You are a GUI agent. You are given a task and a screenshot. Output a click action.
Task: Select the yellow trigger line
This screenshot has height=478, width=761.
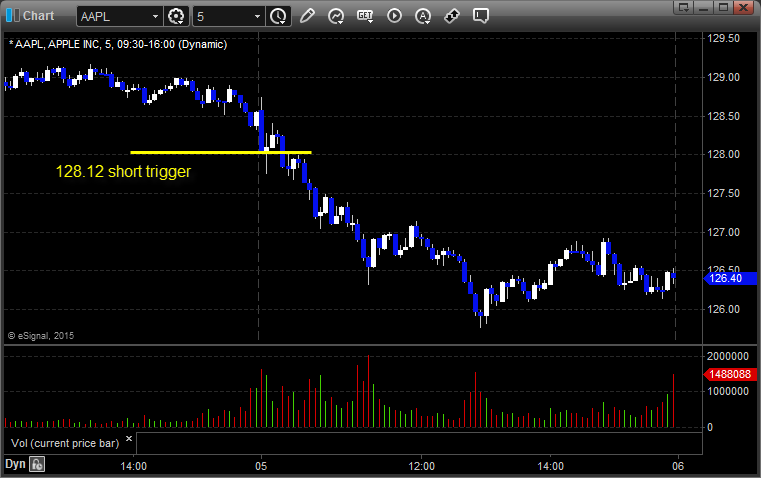pyautogui.click(x=221, y=152)
